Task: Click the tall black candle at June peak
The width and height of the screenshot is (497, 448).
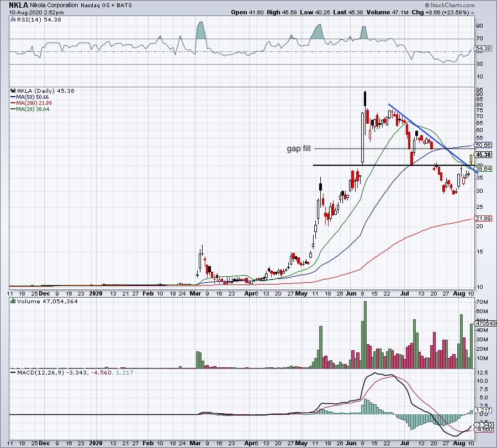Action: click(x=365, y=99)
